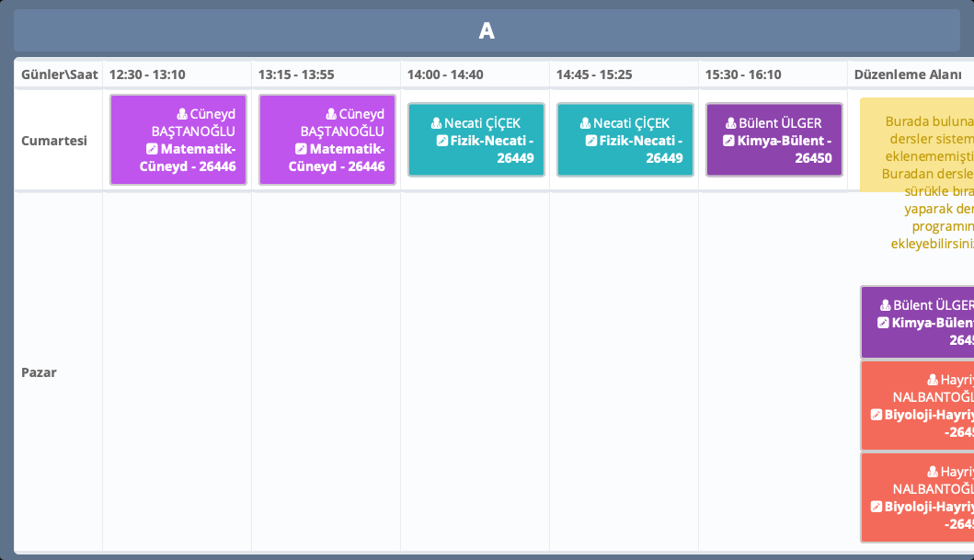The image size is (974, 560).
Task: Click teacher icon on 14:00 Necati card
Action: [437, 123]
